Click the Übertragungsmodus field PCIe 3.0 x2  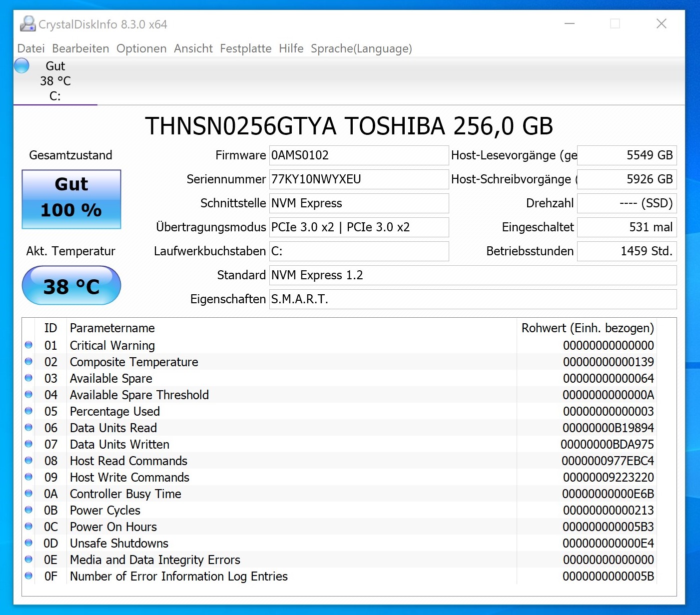click(359, 227)
